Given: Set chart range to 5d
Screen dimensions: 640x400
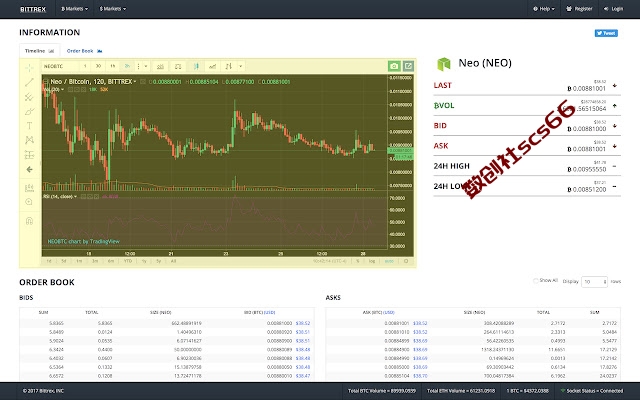Looking at the screenshot, I should pos(64,261).
